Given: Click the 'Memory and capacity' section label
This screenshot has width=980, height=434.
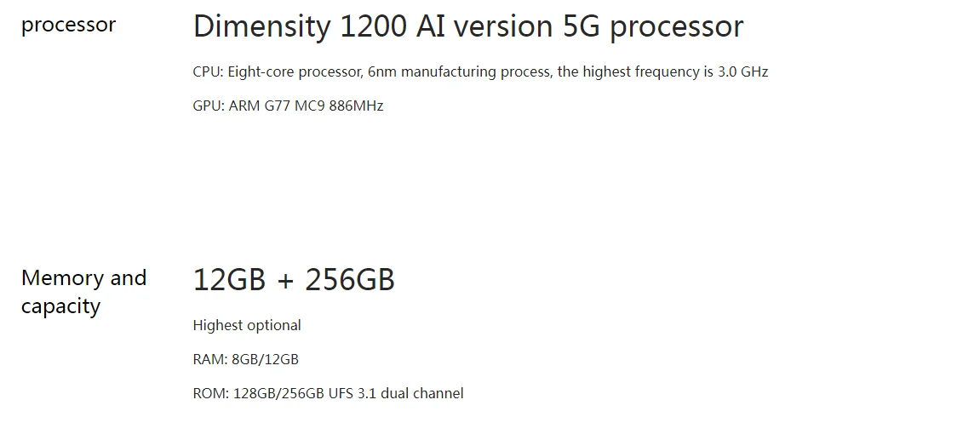Looking at the screenshot, I should tap(83, 292).
